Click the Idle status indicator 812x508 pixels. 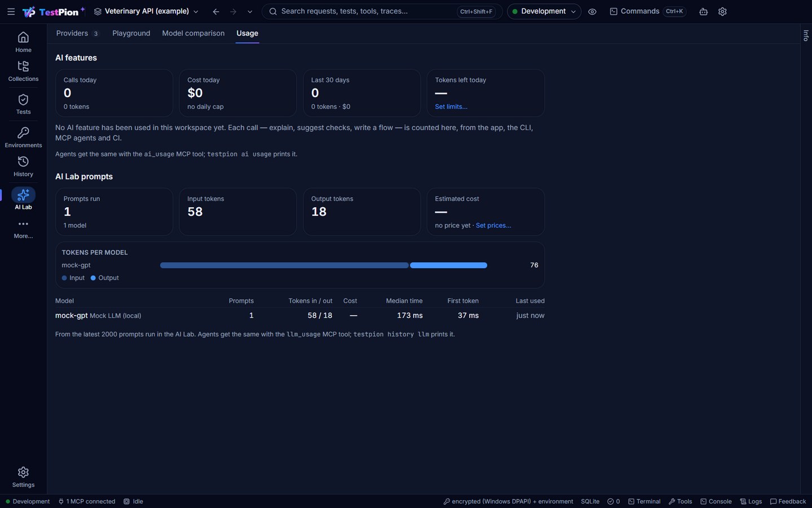[133, 501]
